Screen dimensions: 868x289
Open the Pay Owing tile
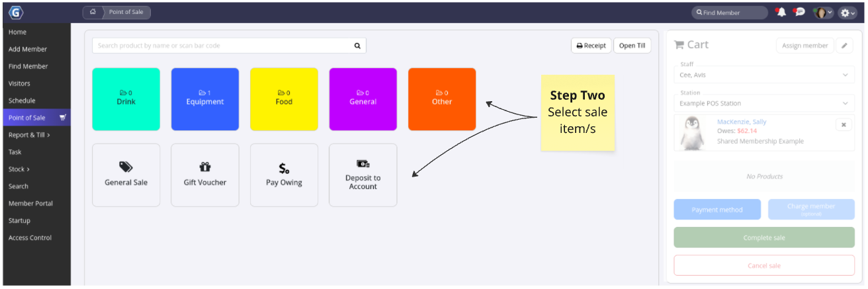284,175
